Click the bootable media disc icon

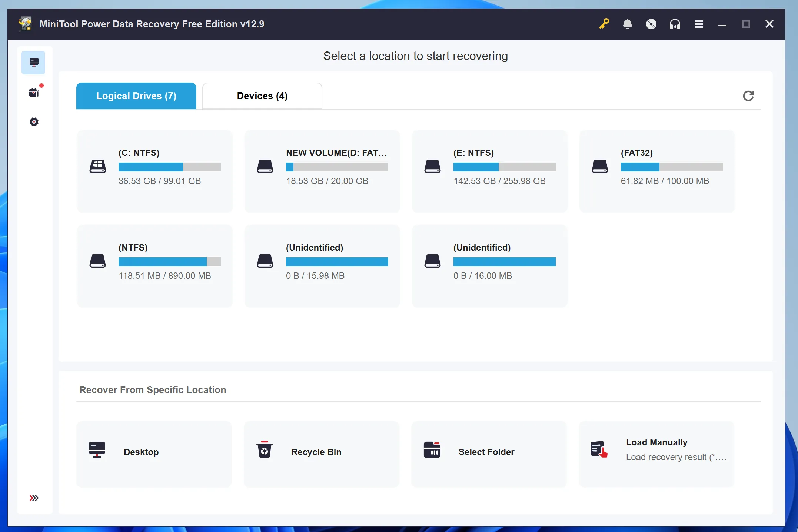pos(651,24)
